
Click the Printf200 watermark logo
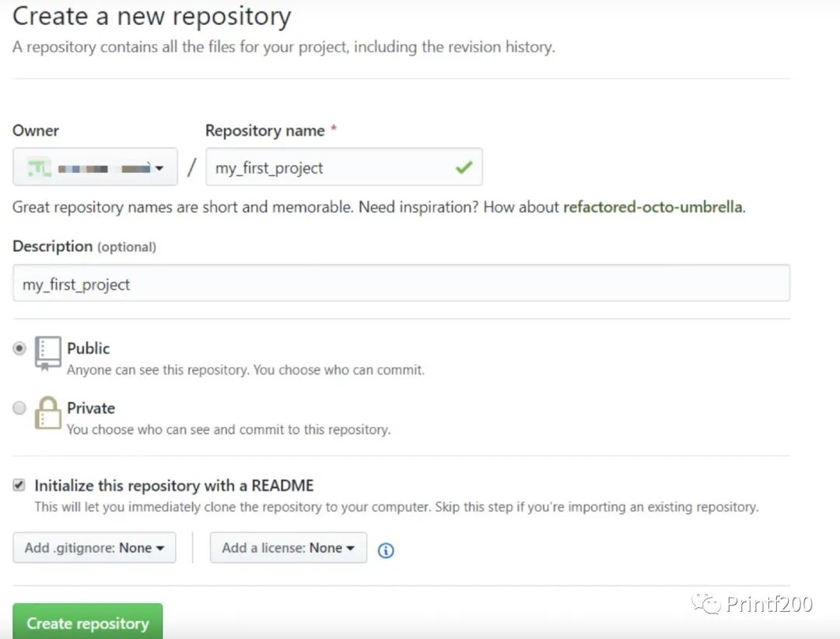coord(754,604)
